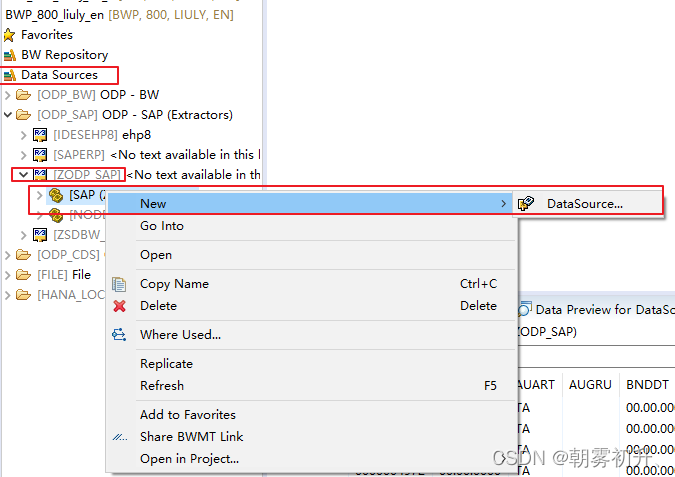
Task: Choose Open in the context menu
Action: point(310,255)
